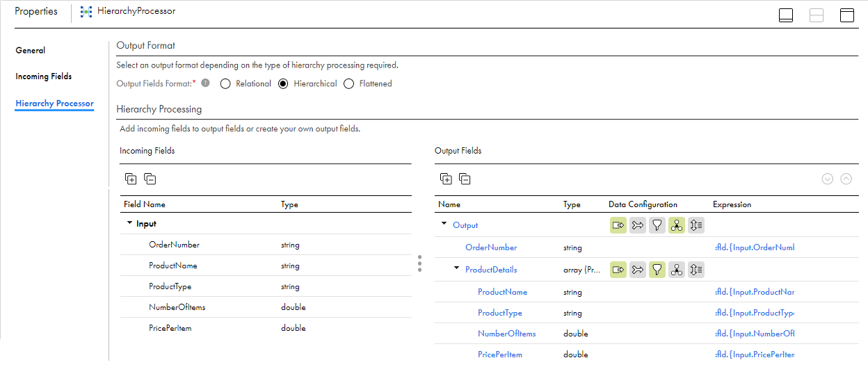868x367 pixels.
Task: Click the 'array (Pr...' type cell
Action: click(582, 270)
